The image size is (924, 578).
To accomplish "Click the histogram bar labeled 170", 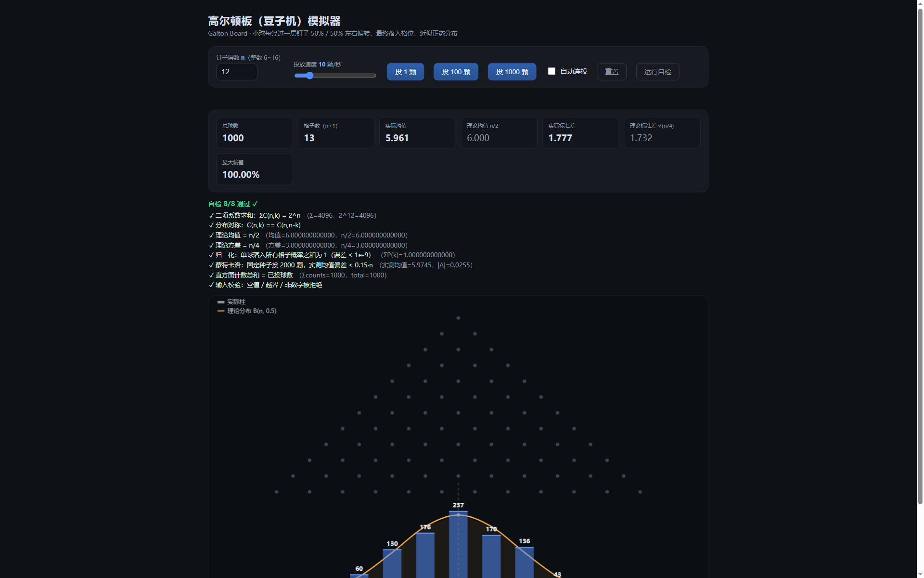I will (491, 556).
